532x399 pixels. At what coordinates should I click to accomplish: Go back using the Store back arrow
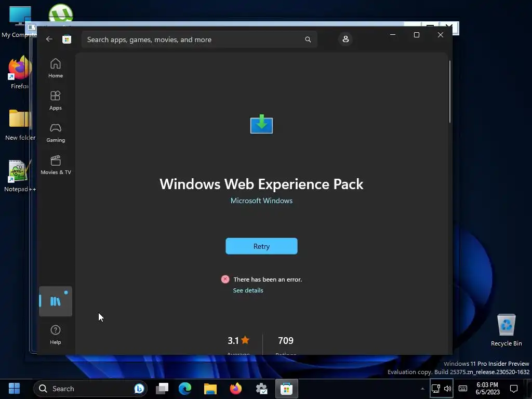tap(49, 39)
